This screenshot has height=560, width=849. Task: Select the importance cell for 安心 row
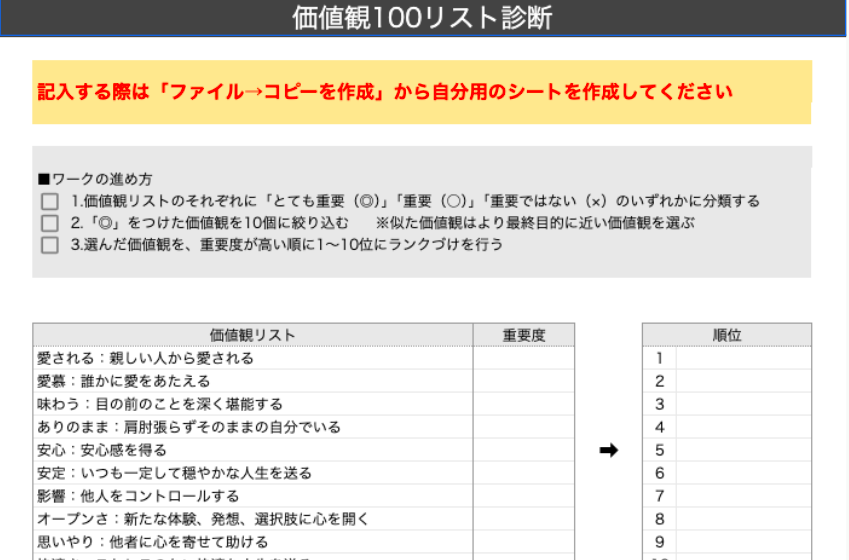click(x=524, y=450)
